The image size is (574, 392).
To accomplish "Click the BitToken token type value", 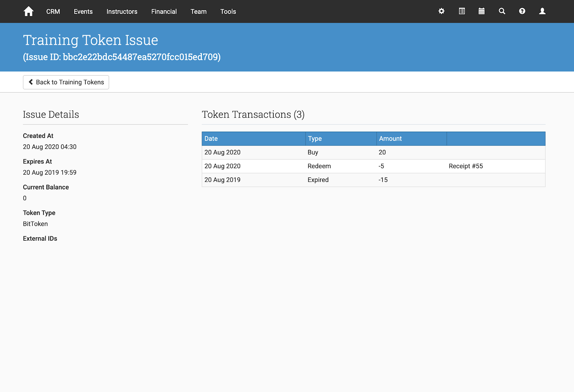I will tap(35, 224).
